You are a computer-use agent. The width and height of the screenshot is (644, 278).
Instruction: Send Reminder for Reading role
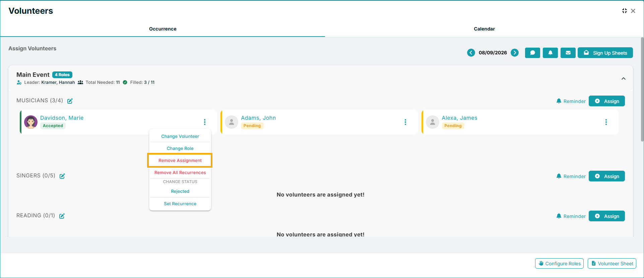coord(571,216)
